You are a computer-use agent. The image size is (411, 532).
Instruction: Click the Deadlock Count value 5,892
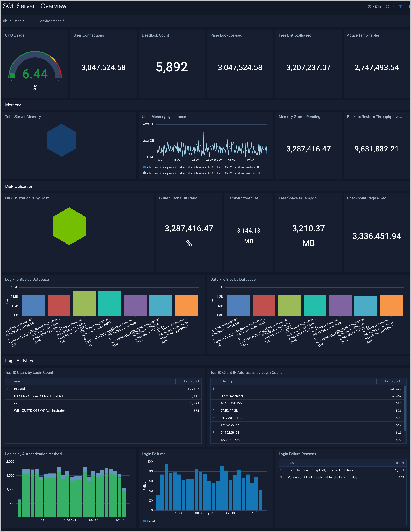click(x=172, y=67)
